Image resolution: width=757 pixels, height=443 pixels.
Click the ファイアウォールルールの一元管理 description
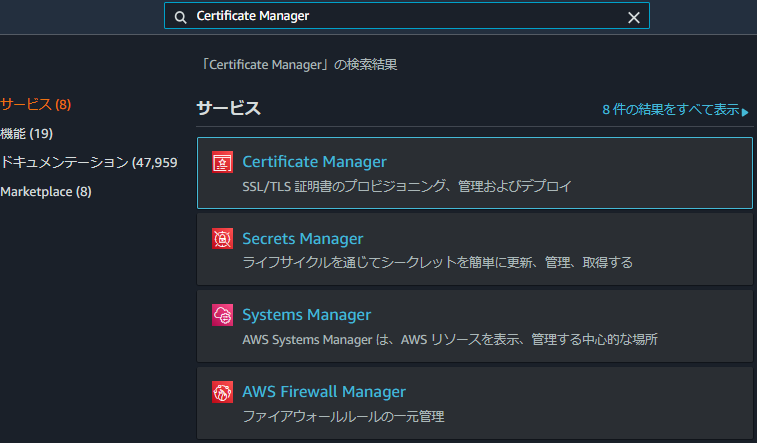click(x=343, y=416)
